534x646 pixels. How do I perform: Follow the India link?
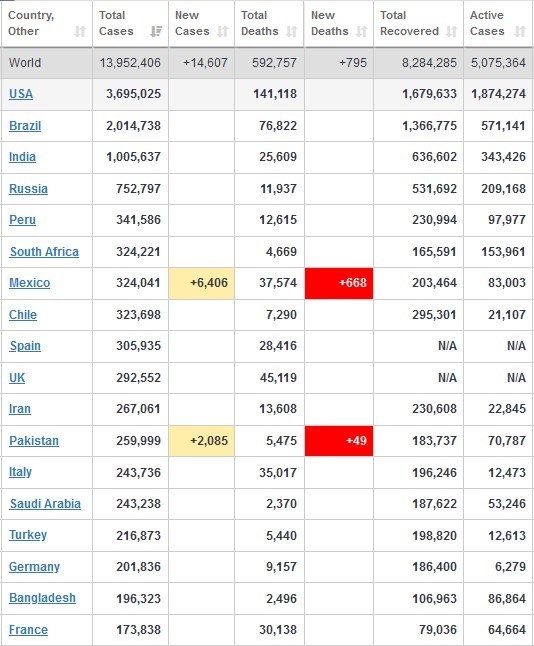tap(22, 157)
